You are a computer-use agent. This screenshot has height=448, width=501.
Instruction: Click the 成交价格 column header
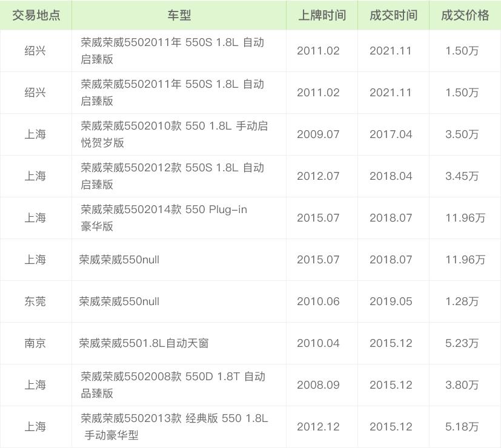tap(465, 15)
